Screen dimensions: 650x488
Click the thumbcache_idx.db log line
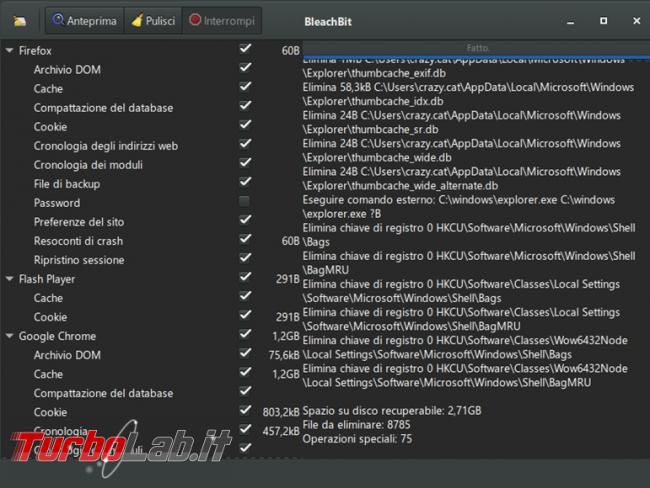[468, 94]
